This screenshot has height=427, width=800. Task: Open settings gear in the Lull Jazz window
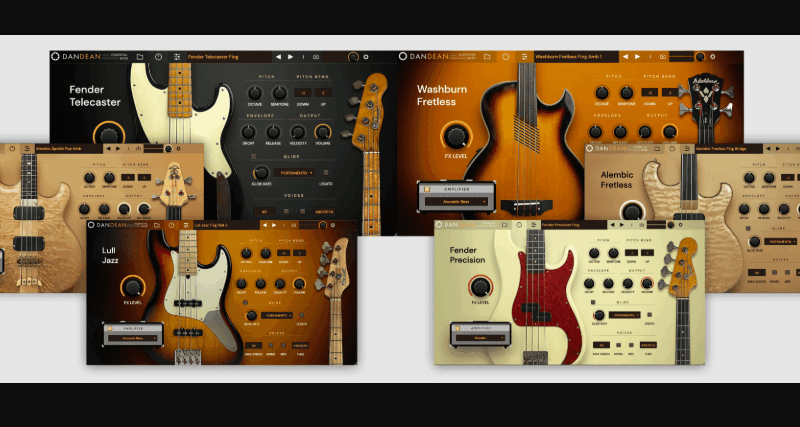(333, 225)
